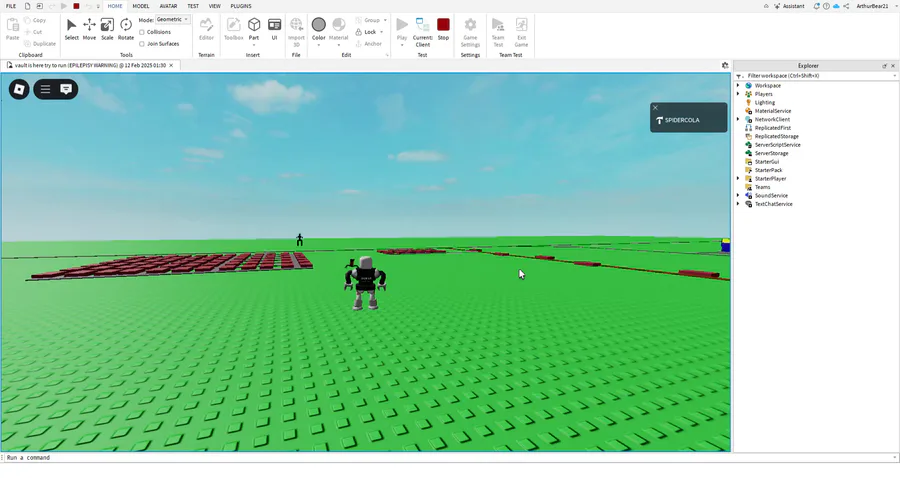Dismiss the SPIDERCOLA tool notification
This screenshot has height=478, width=900.
[x=655, y=107]
